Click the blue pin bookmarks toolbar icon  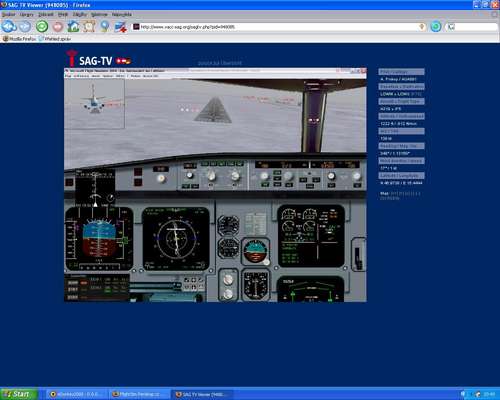coord(105,26)
